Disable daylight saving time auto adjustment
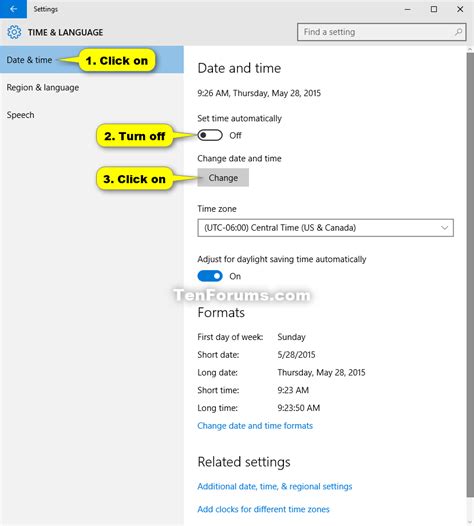 (x=210, y=276)
